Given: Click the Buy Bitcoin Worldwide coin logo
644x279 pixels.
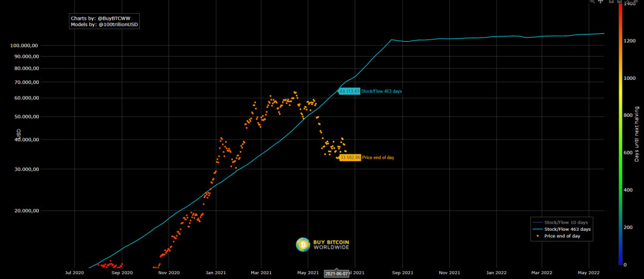Looking at the screenshot, I should click(x=303, y=244).
